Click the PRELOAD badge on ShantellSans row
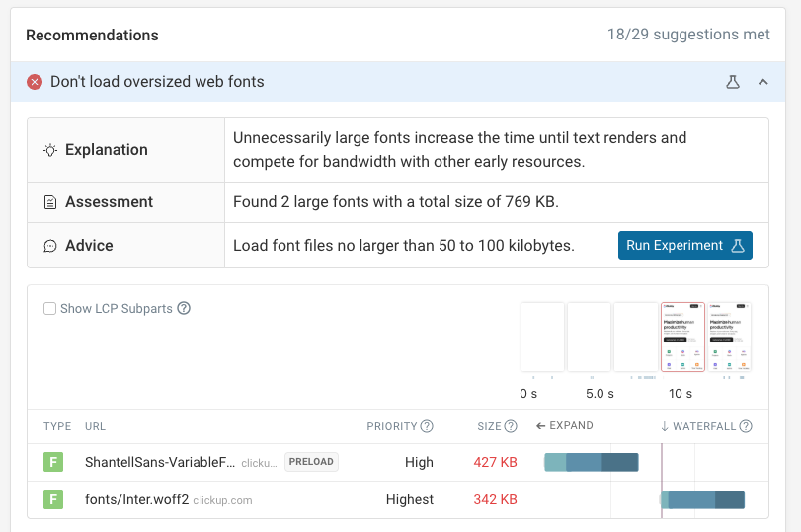 coord(311,462)
